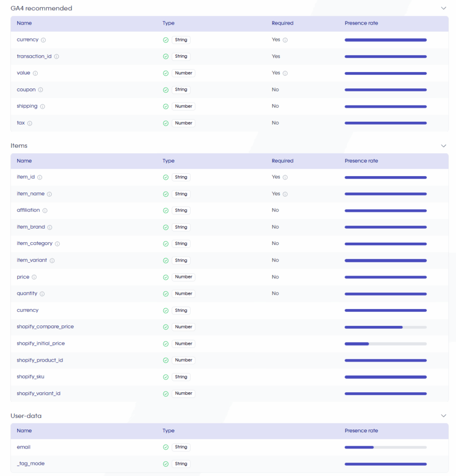This screenshot has height=476, width=456.
Task: Collapse the User-data section
Action: pyautogui.click(x=443, y=416)
